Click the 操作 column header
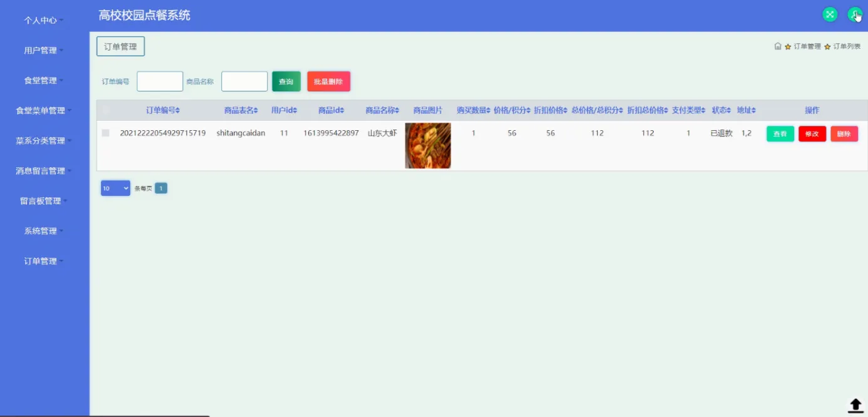 click(812, 110)
